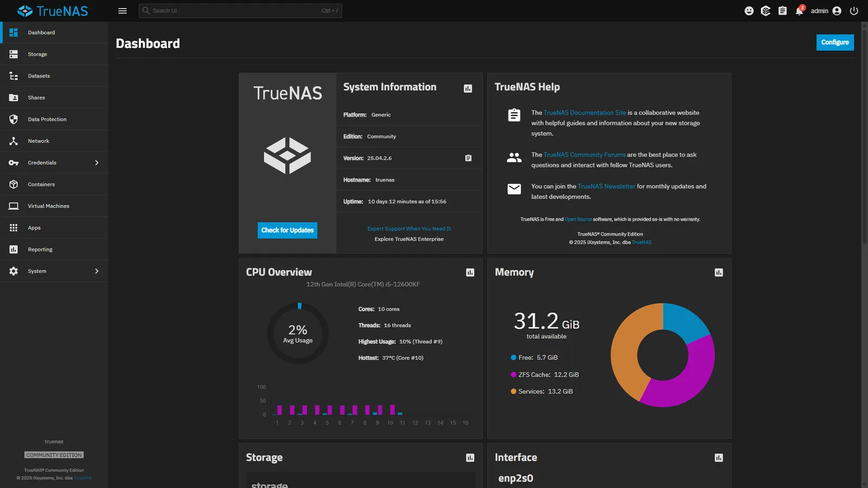Open Network menu item
This screenshot has width=868, height=488.
[54, 141]
